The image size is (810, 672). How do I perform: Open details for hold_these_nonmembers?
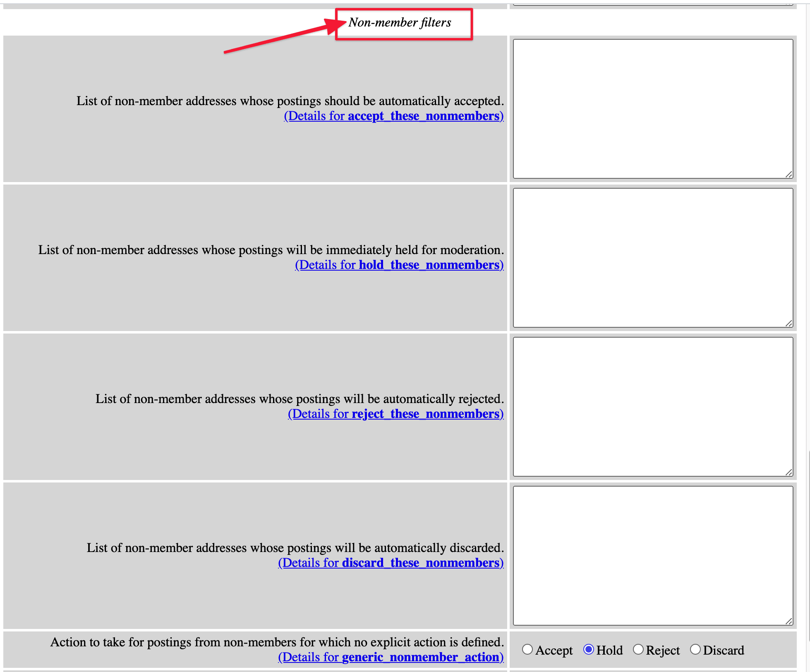[x=399, y=265]
